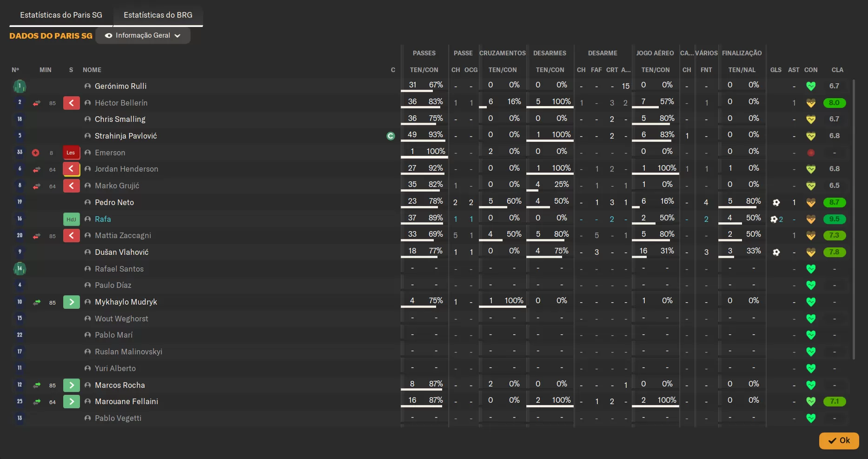This screenshot has height=459, width=868.
Task: Open Dušan Vlahović's player profile
Action: pyautogui.click(x=122, y=252)
